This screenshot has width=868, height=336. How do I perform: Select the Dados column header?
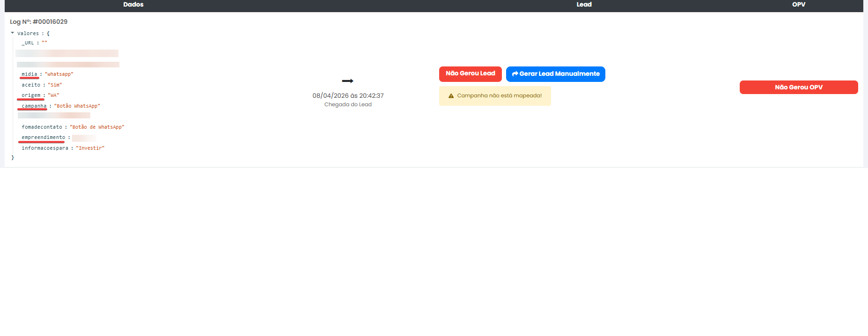click(133, 5)
